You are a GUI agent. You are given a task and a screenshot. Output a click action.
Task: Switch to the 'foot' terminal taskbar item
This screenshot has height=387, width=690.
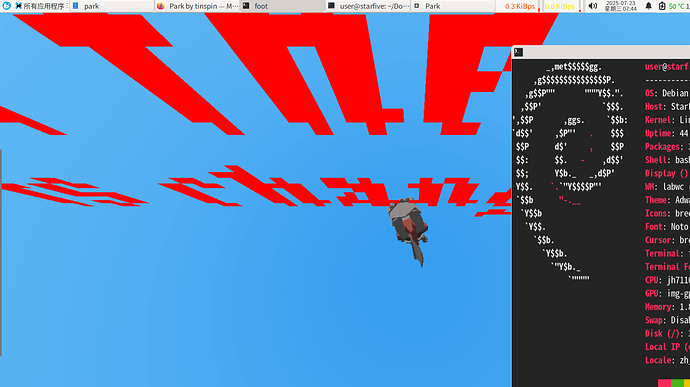(283, 6)
